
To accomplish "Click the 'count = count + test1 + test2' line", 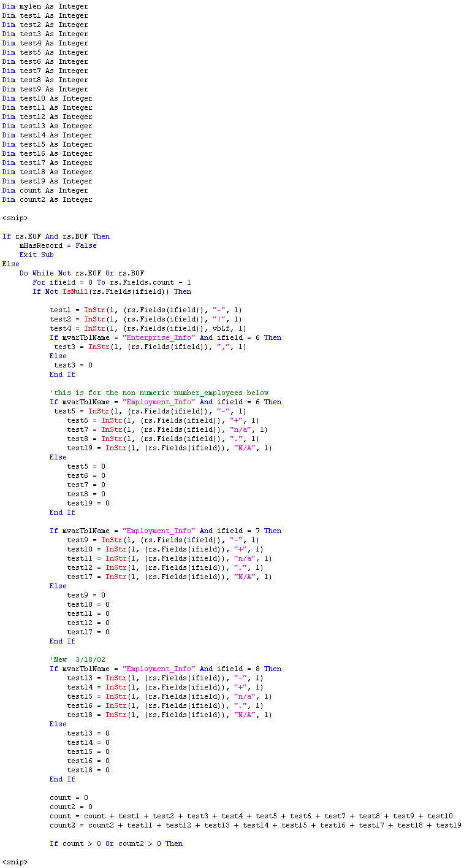I will pos(251,816).
